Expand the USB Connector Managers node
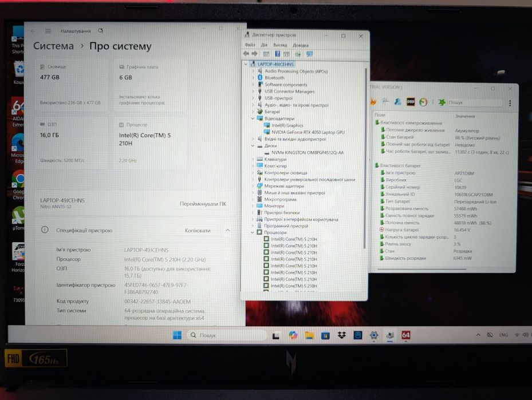Image resolution: width=532 pixels, height=400 pixels. click(253, 91)
